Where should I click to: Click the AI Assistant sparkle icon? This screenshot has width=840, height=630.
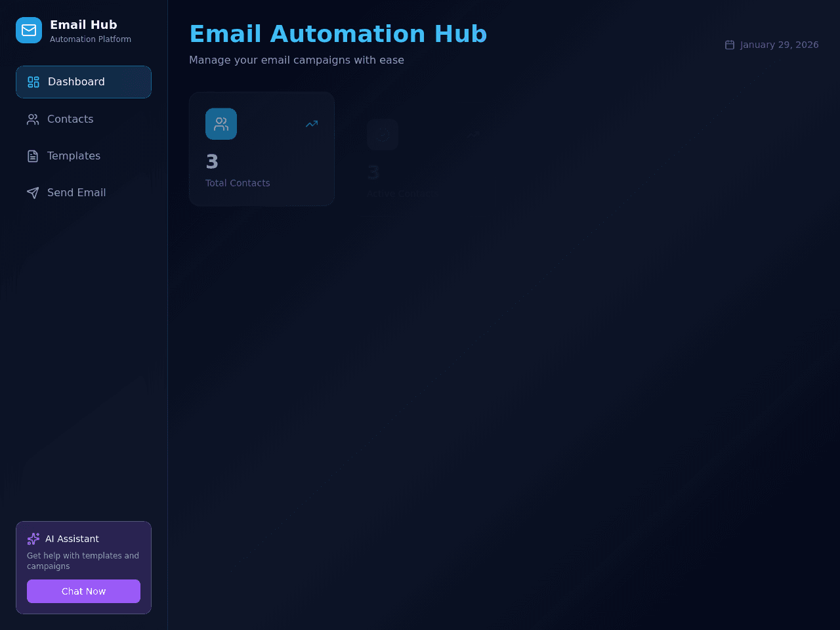pyautogui.click(x=33, y=539)
